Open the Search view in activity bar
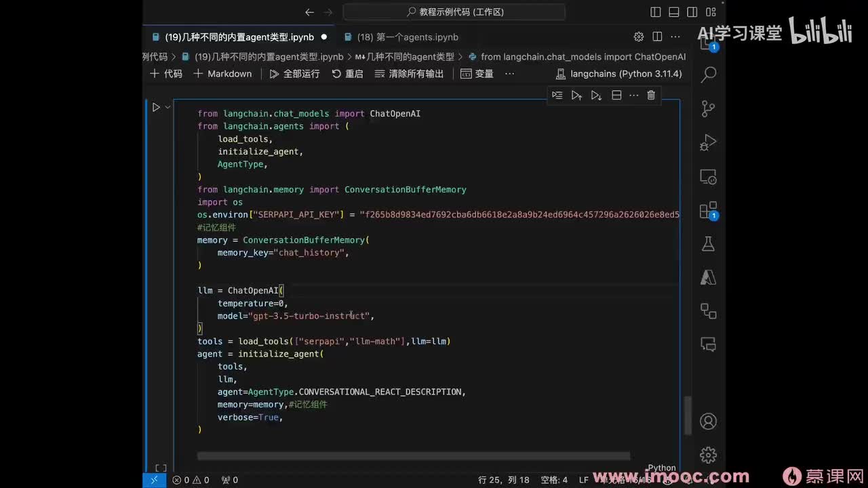Screen dimensions: 868x488 click(x=709, y=74)
